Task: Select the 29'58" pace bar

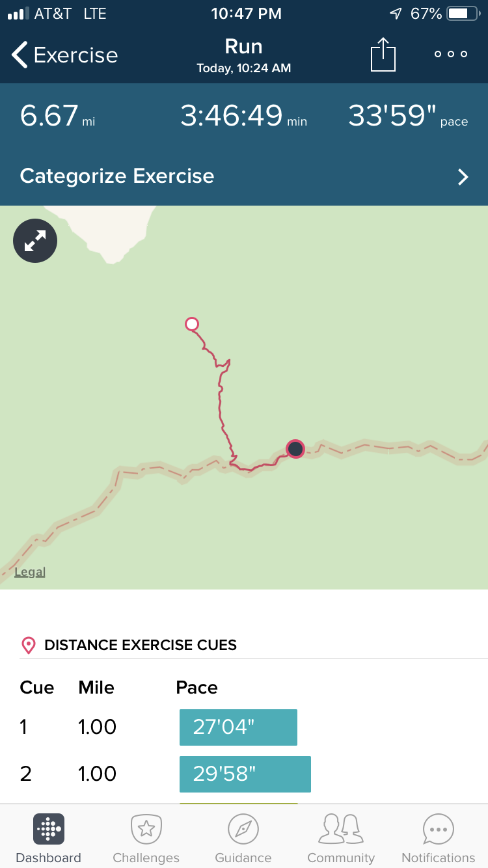Action: point(245,774)
